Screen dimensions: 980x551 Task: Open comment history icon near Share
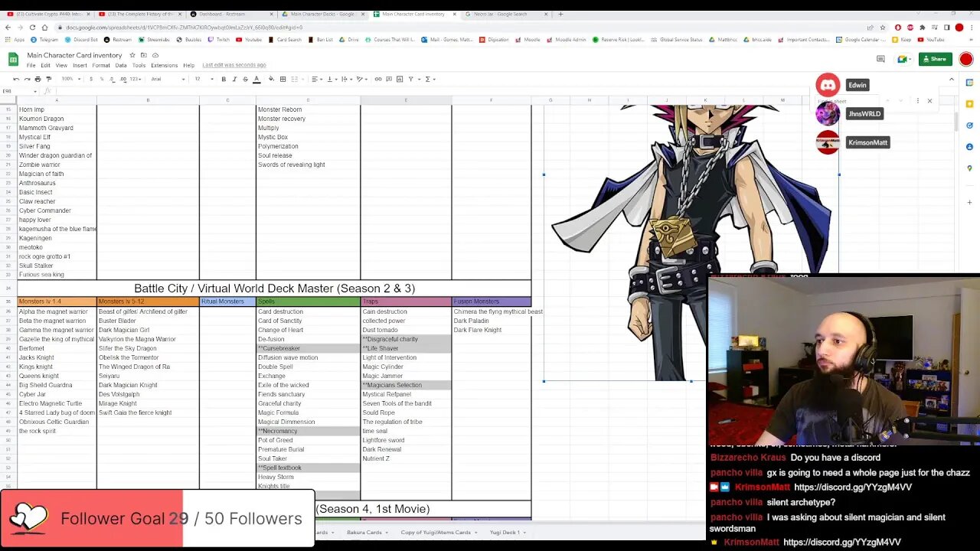point(880,59)
